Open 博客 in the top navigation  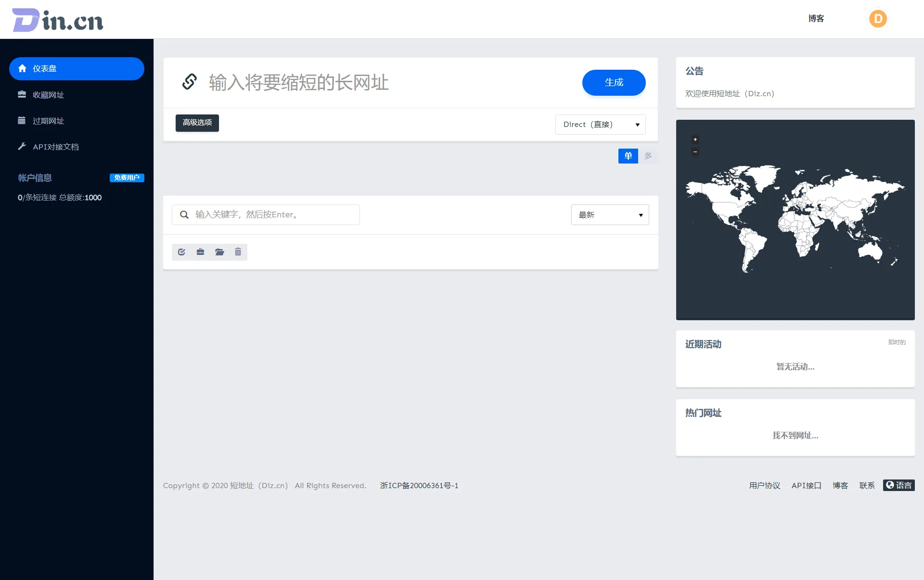(x=816, y=18)
